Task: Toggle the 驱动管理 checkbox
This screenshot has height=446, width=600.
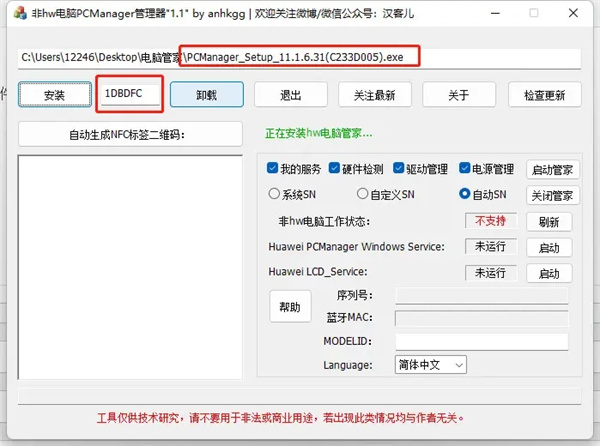Action: pyautogui.click(x=399, y=168)
